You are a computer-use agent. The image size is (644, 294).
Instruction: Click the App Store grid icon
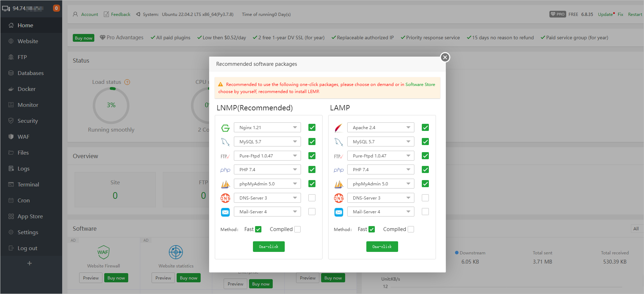click(x=11, y=217)
